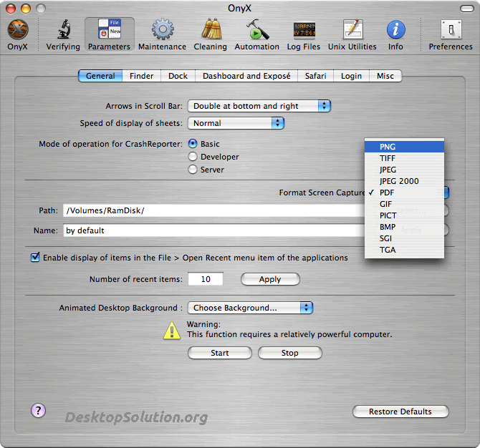This screenshot has width=480, height=448.
Task: Click Start for the animated background
Action: pyautogui.click(x=220, y=353)
